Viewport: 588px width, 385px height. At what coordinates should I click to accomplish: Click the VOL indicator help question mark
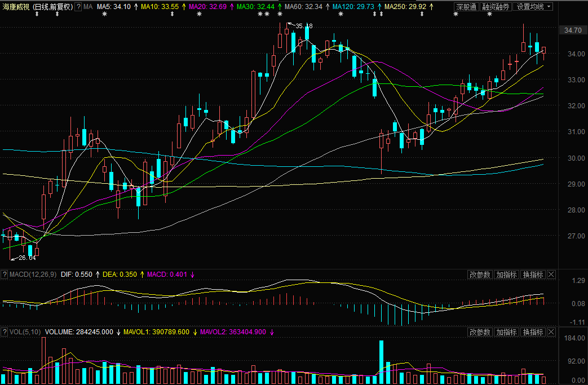5,332
